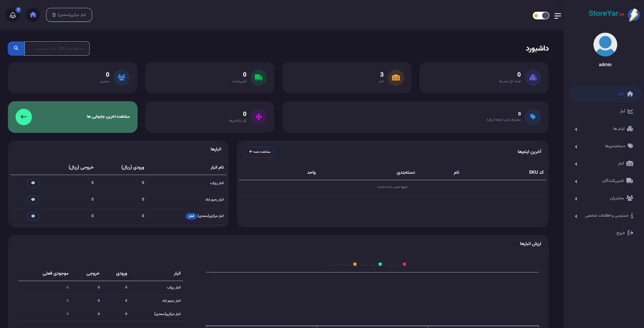Image resolution: width=644 pixels, height=328 pixels.
Task: Click sidebar access info icon
Action: (632, 216)
